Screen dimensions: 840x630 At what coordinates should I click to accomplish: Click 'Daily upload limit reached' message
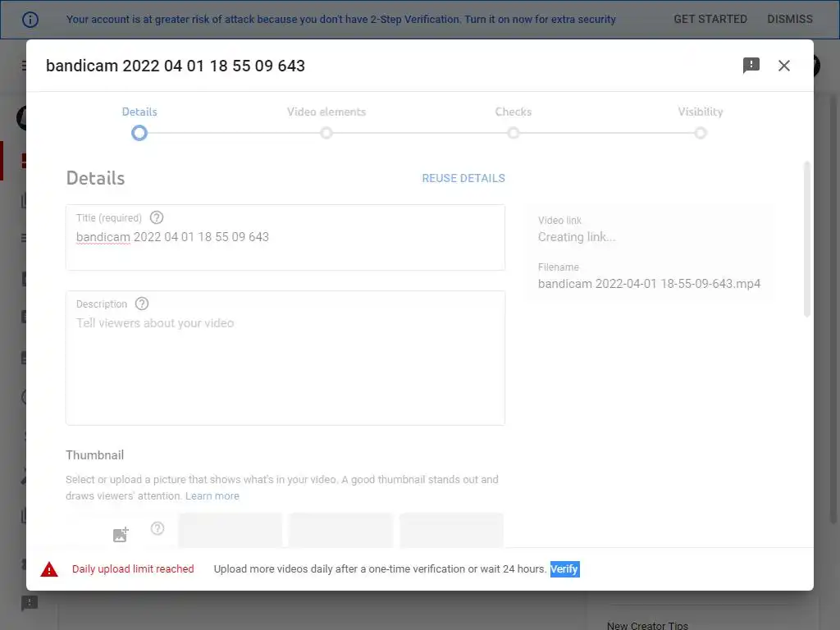133,569
